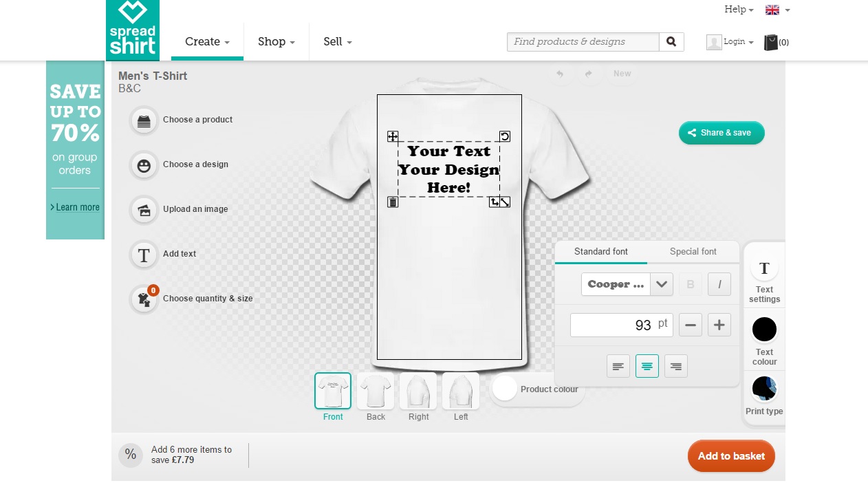The image size is (868, 483).
Task: Open the black Text colour swatch
Action: 764,330
